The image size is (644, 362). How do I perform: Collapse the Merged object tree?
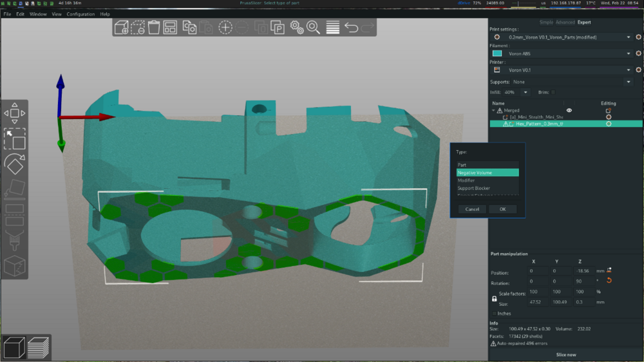click(493, 111)
